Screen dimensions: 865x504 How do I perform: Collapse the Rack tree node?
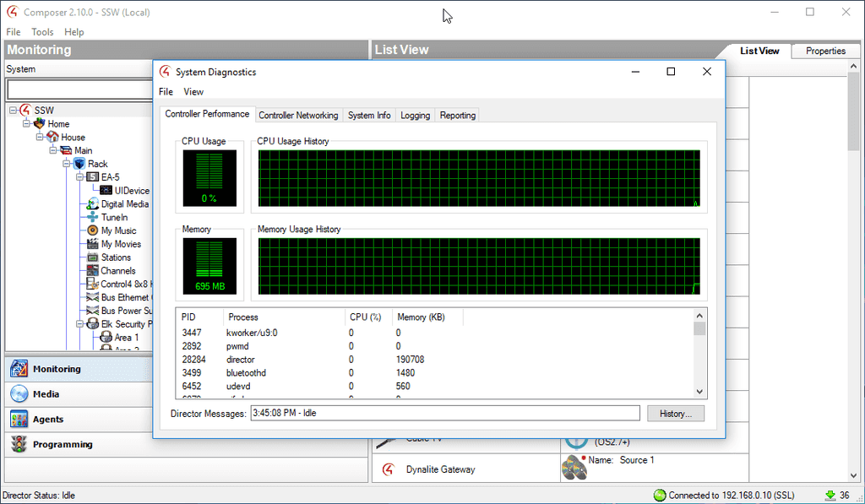[x=67, y=164]
